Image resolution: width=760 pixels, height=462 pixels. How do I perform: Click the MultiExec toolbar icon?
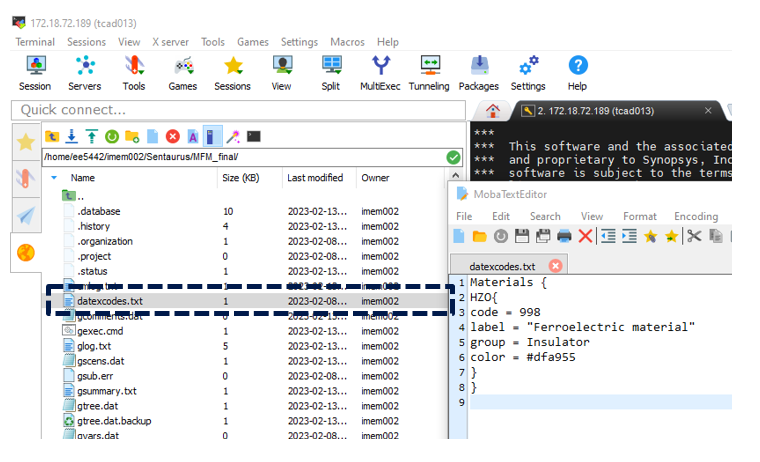click(x=380, y=72)
